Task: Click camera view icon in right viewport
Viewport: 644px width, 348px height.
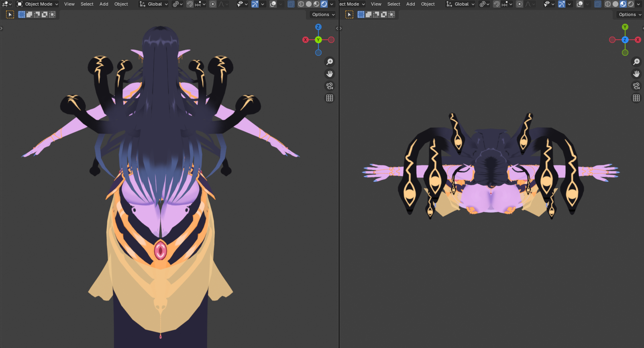Action: pos(636,86)
